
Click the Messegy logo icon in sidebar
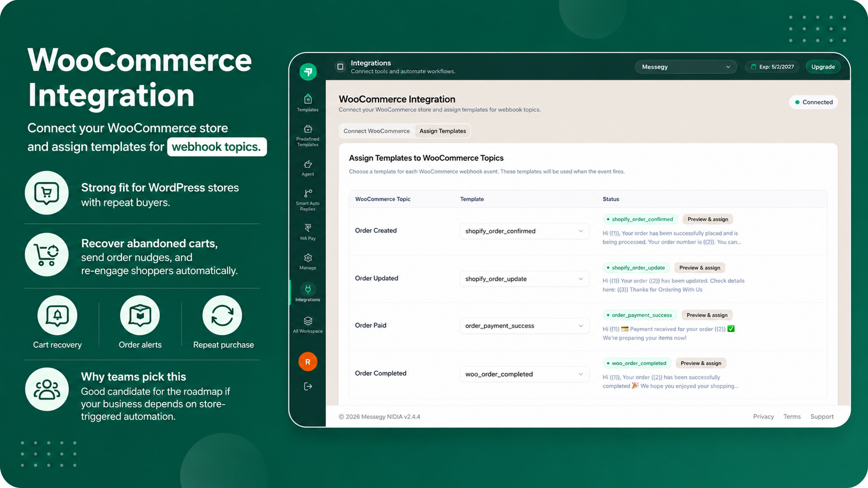pyautogui.click(x=308, y=71)
